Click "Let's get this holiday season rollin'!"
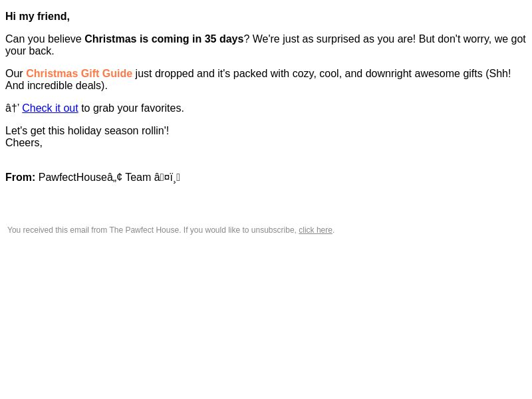The image size is (532, 399). 87,130
